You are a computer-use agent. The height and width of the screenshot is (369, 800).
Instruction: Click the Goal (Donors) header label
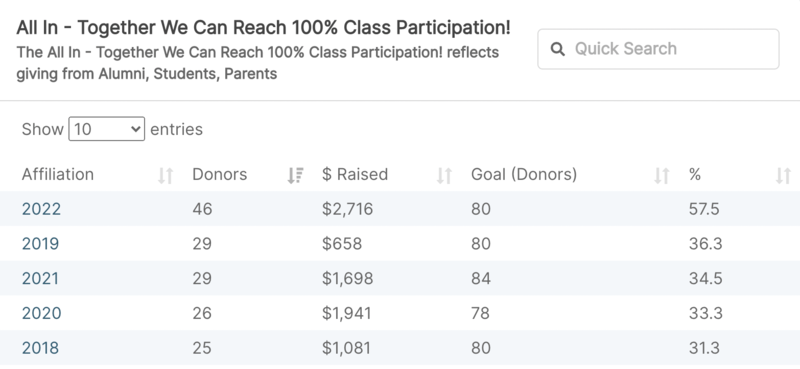(524, 175)
